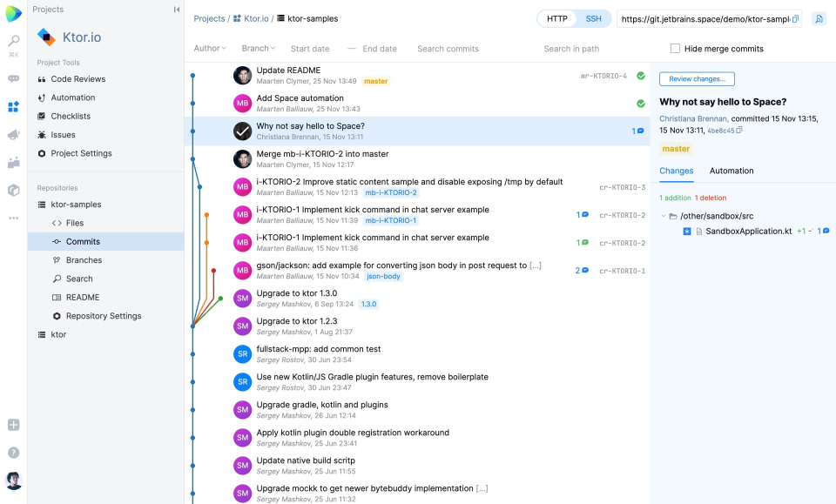
Task: Switch to the Changes tab
Action: pos(676,171)
